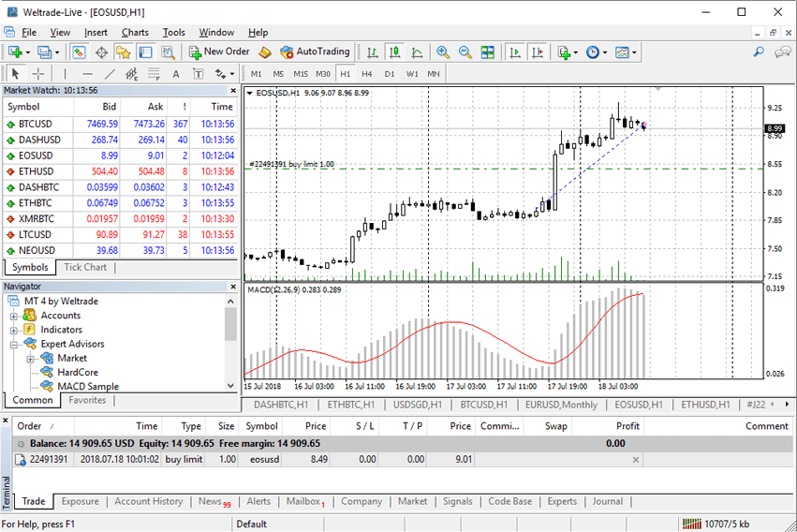Screen dimensions: 797x532
Task: Select the BTCUSD row in Market Watch
Action: coord(35,124)
